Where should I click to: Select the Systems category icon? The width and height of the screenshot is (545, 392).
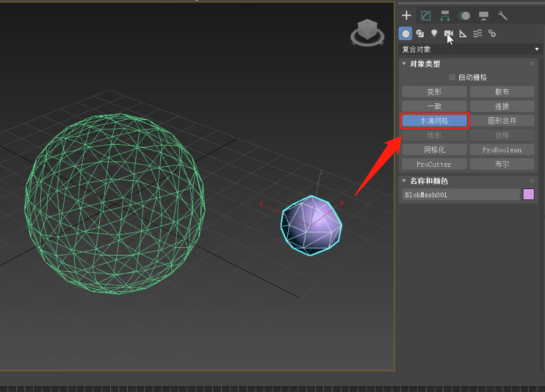[492, 34]
